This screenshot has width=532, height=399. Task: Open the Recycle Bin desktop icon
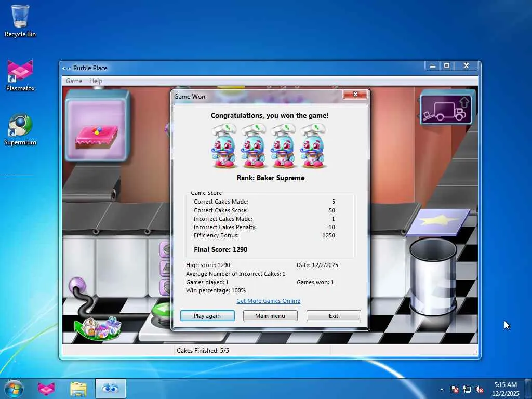click(x=20, y=21)
